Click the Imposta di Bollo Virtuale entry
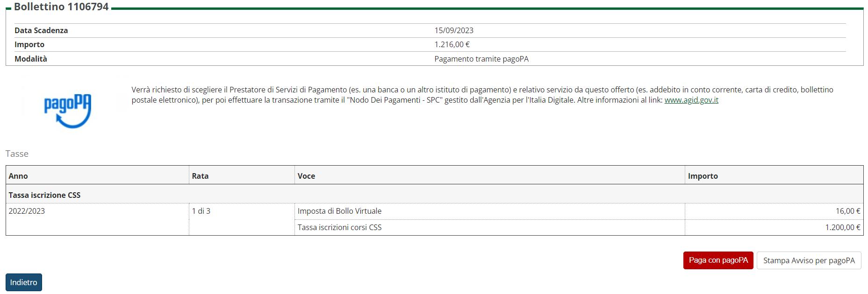The height and width of the screenshot is (294, 868). (x=339, y=211)
